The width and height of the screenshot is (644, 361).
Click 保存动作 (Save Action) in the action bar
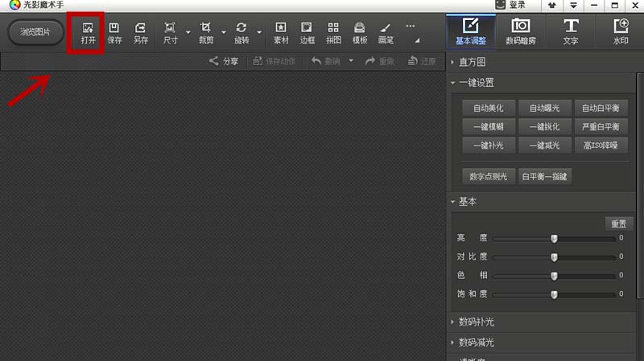pos(274,61)
